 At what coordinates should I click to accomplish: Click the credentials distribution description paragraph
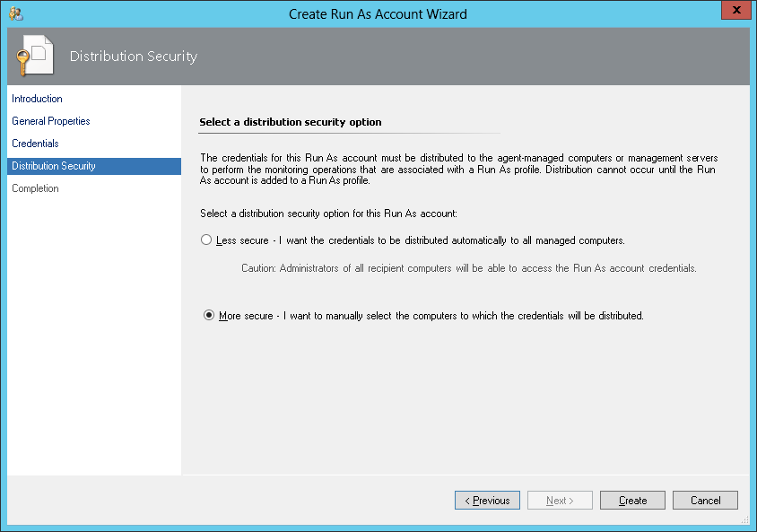click(457, 169)
